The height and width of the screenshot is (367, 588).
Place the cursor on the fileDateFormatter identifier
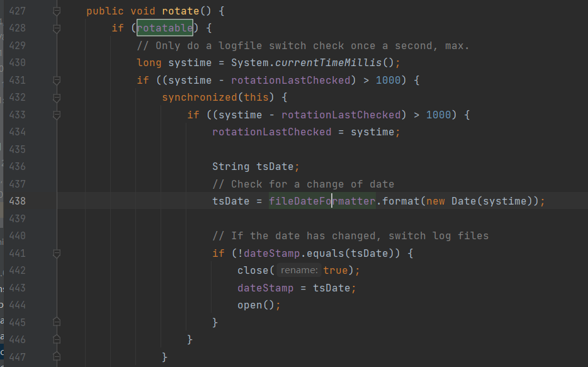(322, 201)
